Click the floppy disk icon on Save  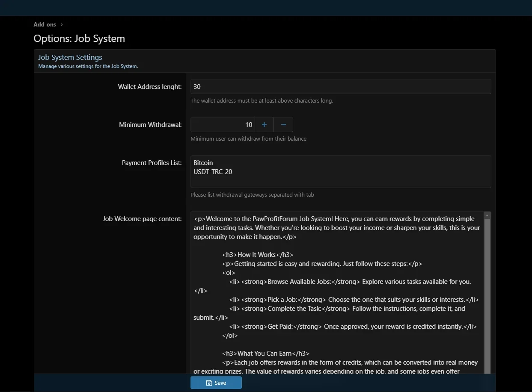(x=209, y=383)
